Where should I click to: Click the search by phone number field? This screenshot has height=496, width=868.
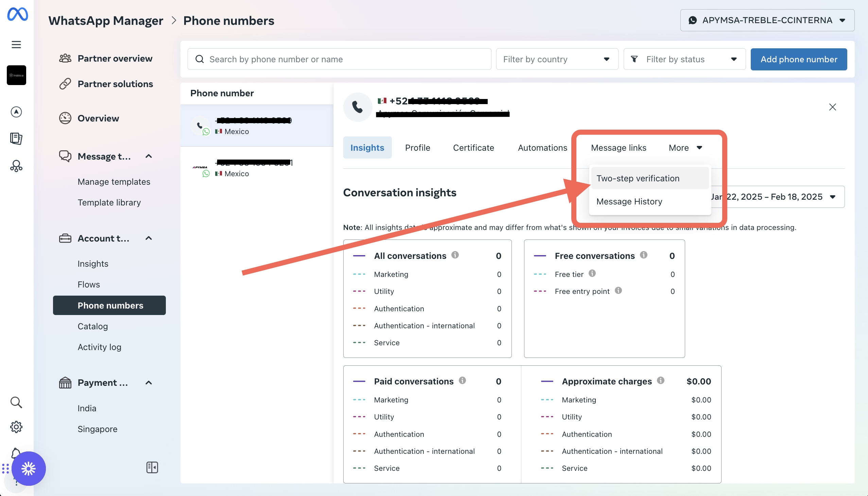339,59
